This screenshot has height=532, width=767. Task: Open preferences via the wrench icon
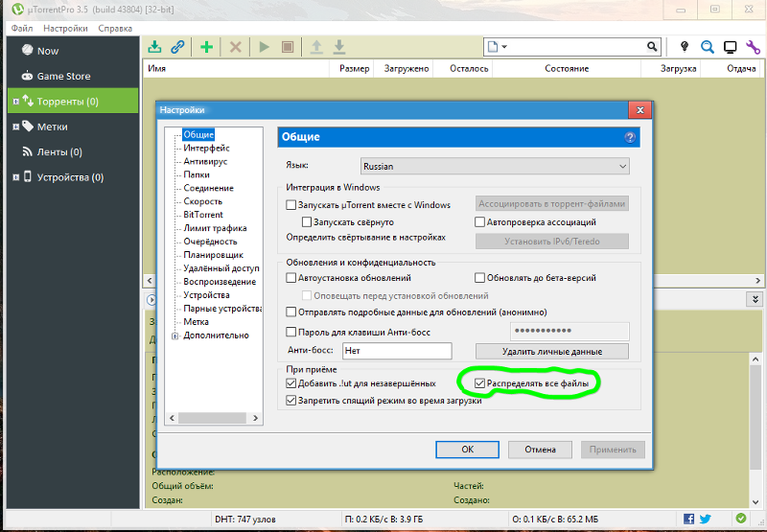[x=753, y=47]
